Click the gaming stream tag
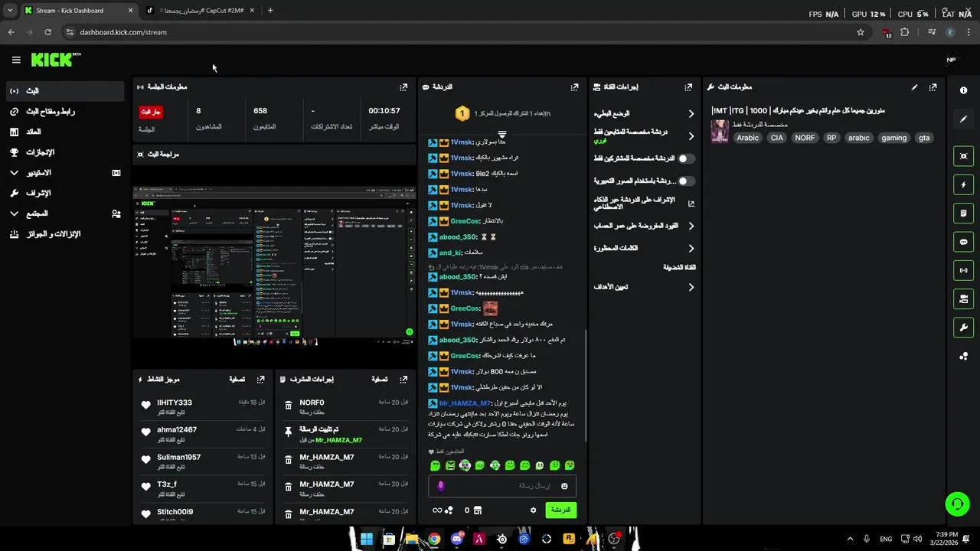Screen dimensions: 980x551 893,138
